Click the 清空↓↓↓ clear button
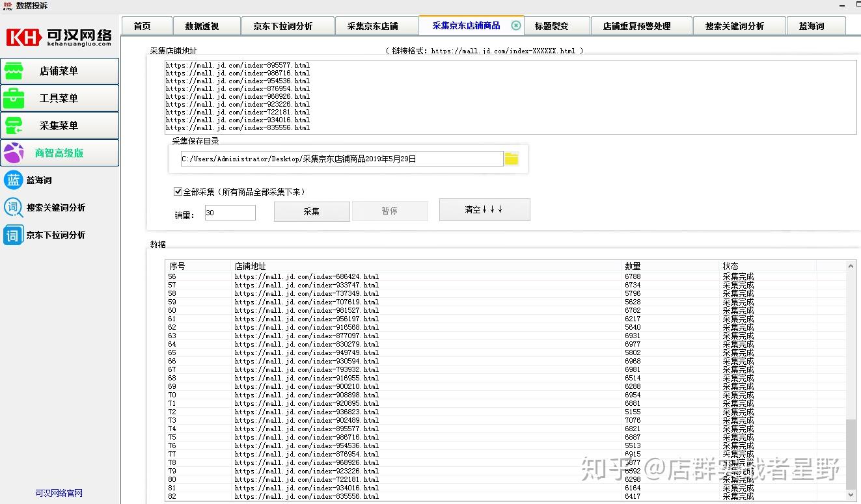This screenshot has width=861, height=504. coord(484,210)
